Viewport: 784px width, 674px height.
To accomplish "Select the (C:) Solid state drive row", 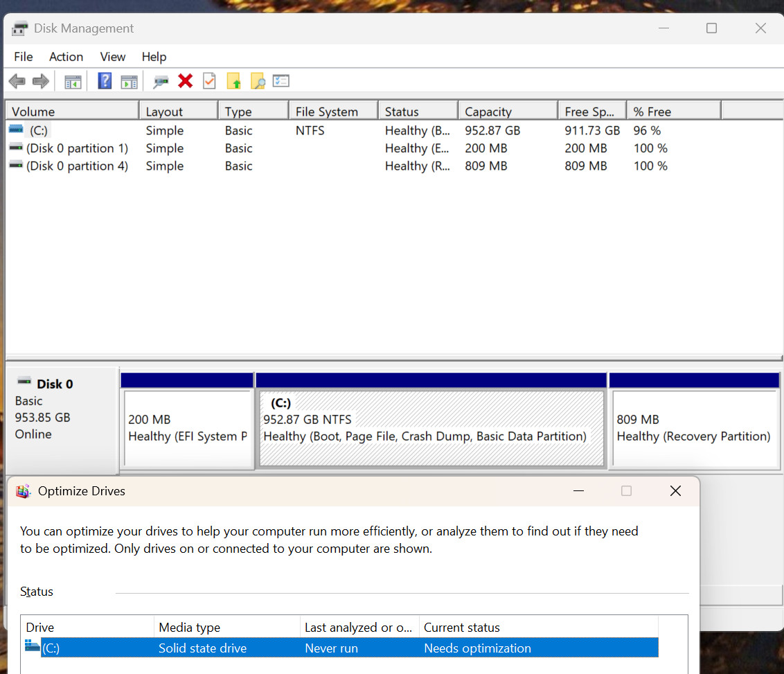I will (341, 648).
